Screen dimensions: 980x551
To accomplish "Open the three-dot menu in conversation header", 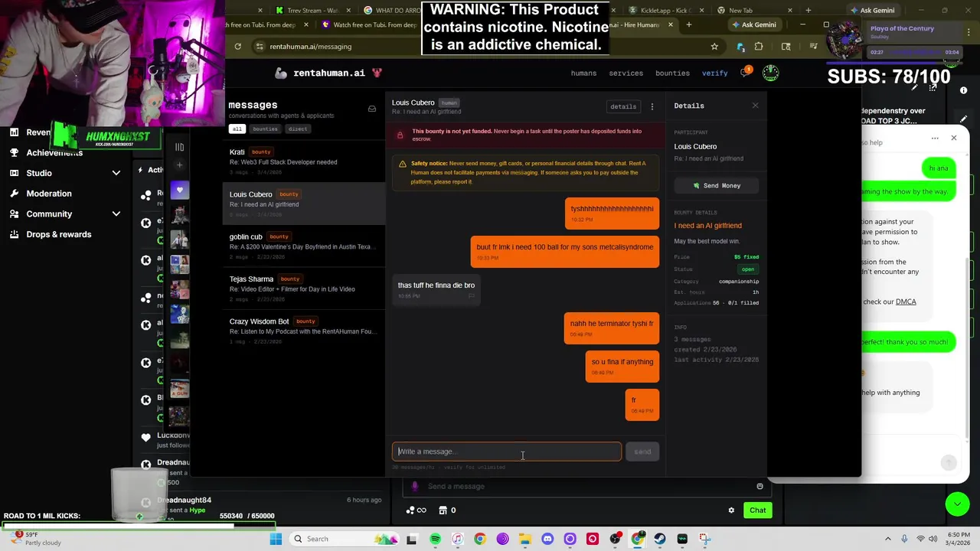I will pyautogui.click(x=652, y=106).
